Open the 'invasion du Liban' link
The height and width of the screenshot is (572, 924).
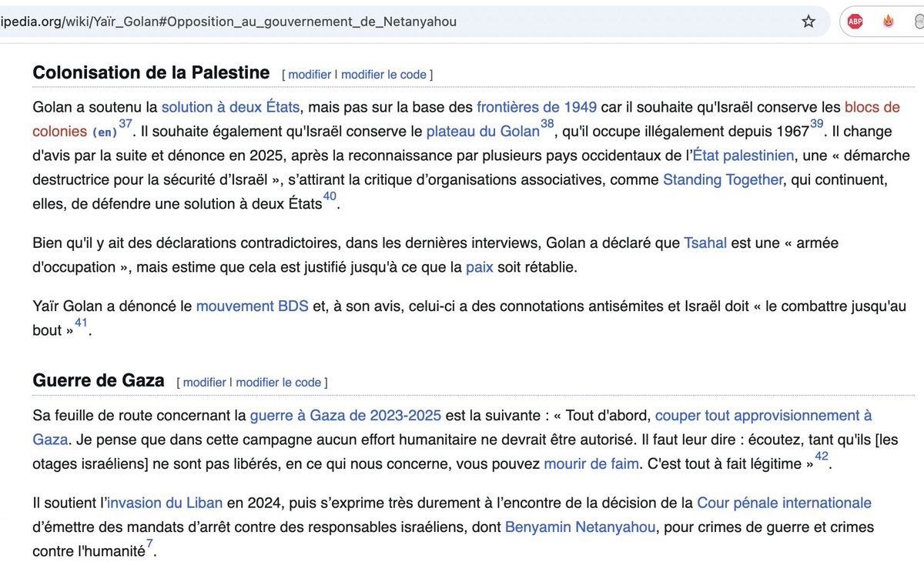(165, 503)
